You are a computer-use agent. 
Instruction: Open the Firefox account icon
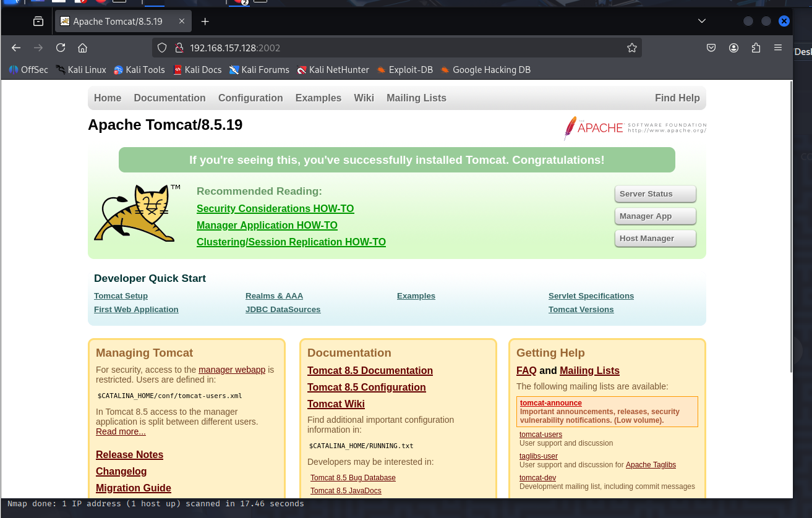pyautogui.click(x=733, y=48)
